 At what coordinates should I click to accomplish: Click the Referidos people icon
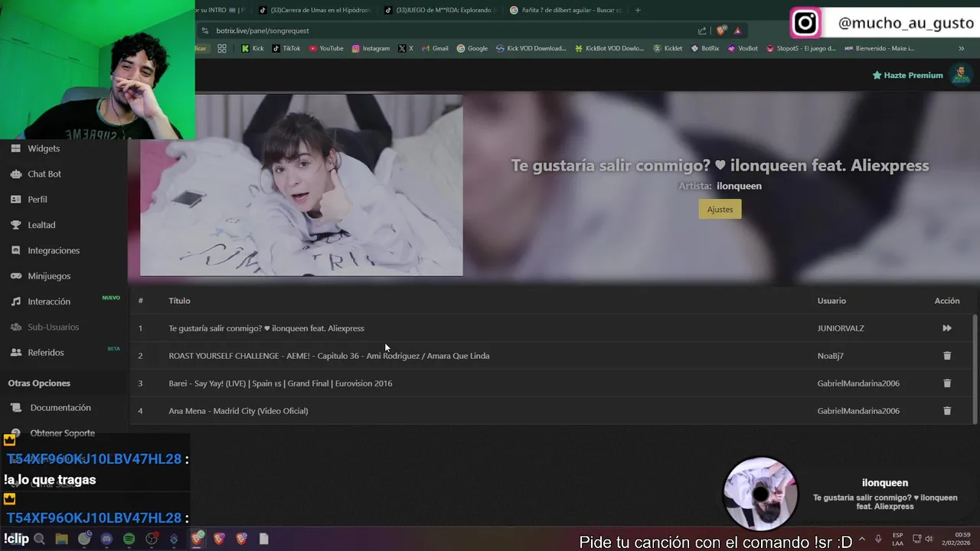tap(15, 352)
